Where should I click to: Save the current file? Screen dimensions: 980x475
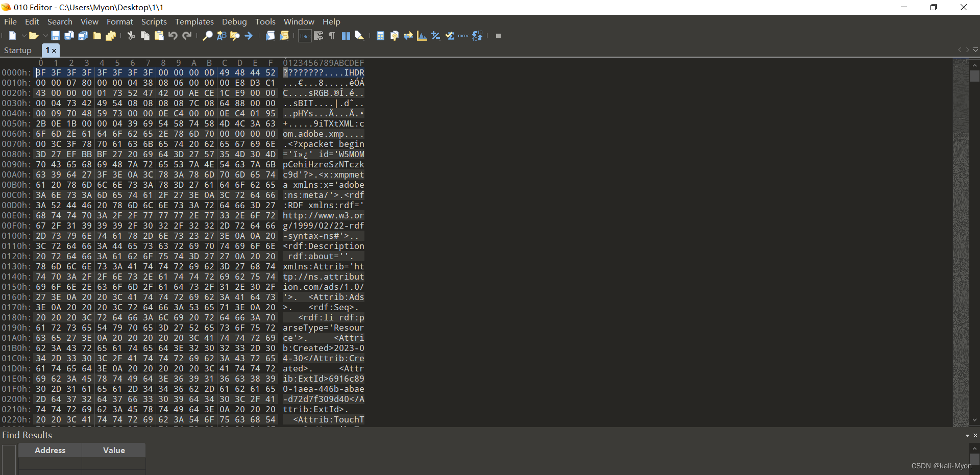[x=56, y=36]
